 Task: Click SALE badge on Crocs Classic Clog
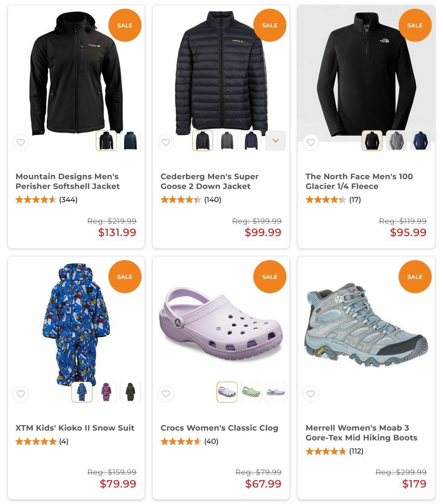[269, 277]
